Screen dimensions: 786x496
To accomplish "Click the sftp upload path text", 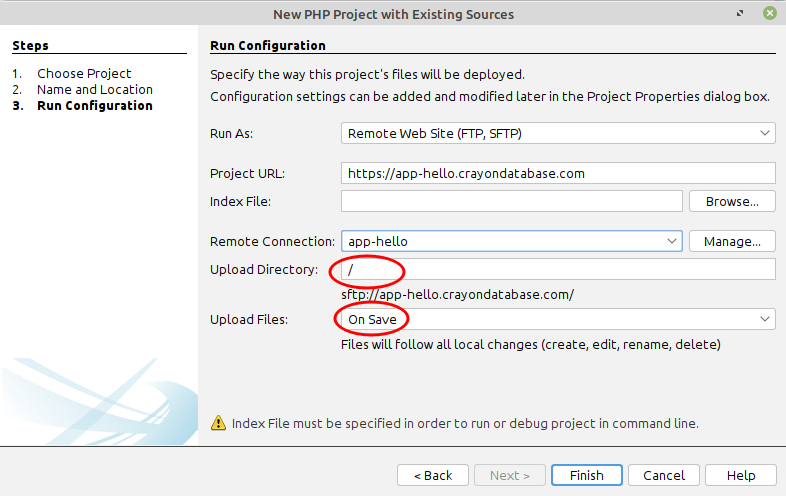I will (457, 294).
